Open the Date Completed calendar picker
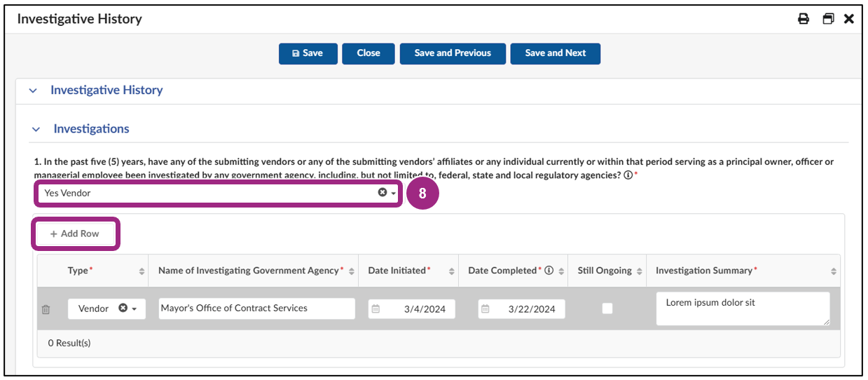The height and width of the screenshot is (380, 868). [x=485, y=309]
